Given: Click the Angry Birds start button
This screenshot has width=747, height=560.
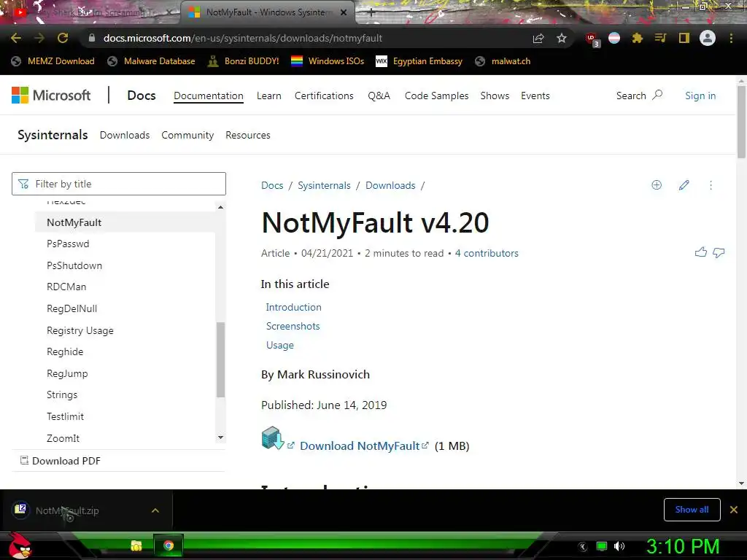Looking at the screenshot, I should (20, 545).
